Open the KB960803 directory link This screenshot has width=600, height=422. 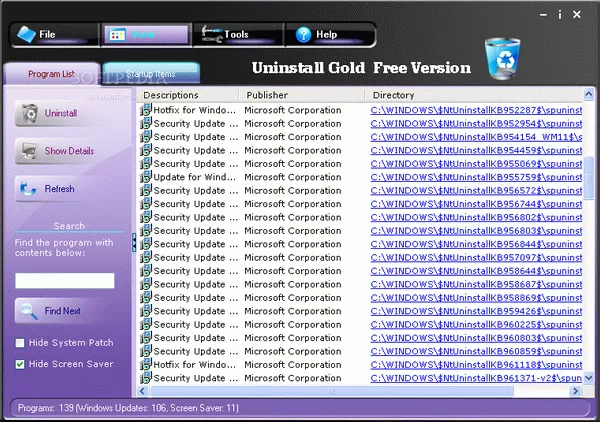pos(476,338)
